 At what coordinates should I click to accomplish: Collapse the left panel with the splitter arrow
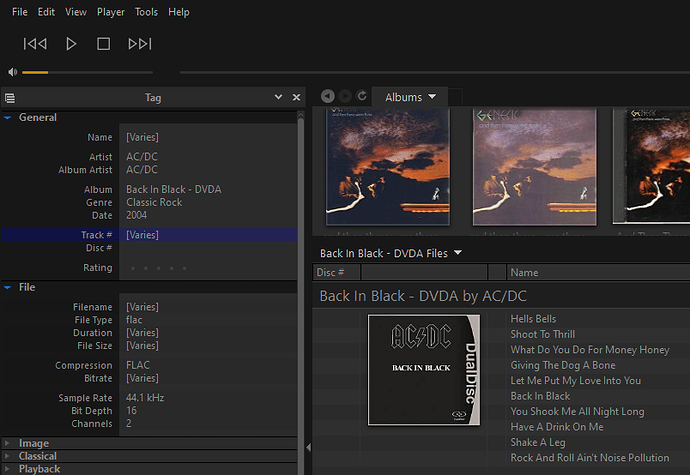pyautogui.click(x=308, y=447)
